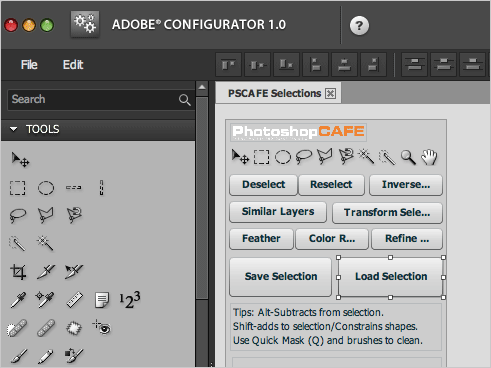Click the Deselect button

point(263,185)
